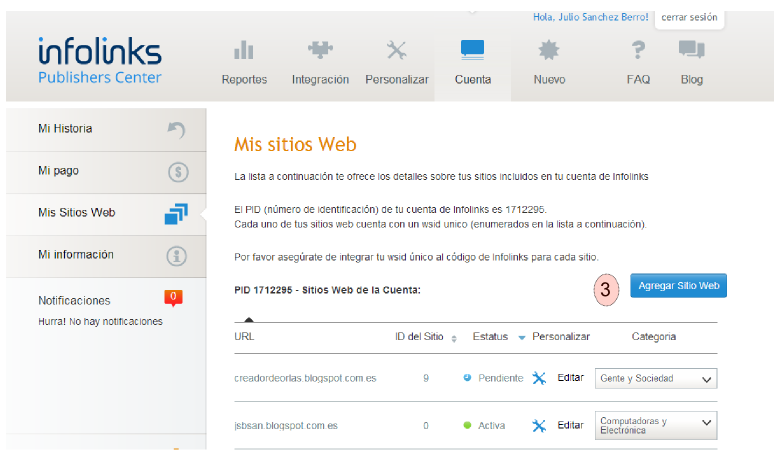Open the Nuevo menu label
Image resolution: width=774 pixels, height=455 pixels.
(549, 79)
